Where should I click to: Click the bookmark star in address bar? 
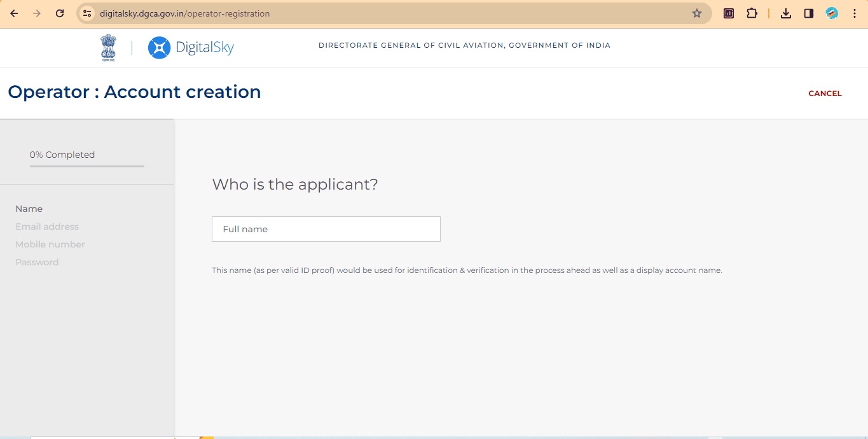(x=697, y=13)
